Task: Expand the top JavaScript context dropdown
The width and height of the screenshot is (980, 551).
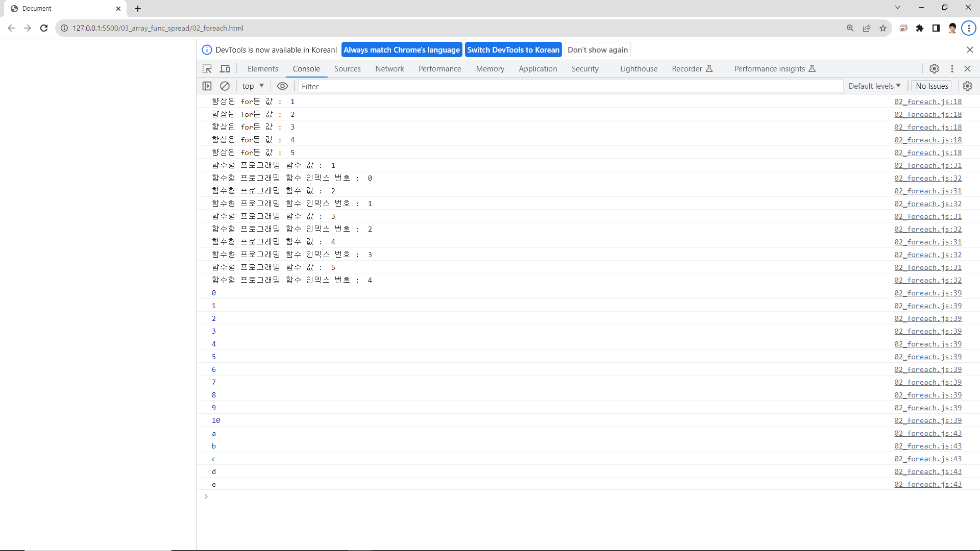Action: point(253,86)
